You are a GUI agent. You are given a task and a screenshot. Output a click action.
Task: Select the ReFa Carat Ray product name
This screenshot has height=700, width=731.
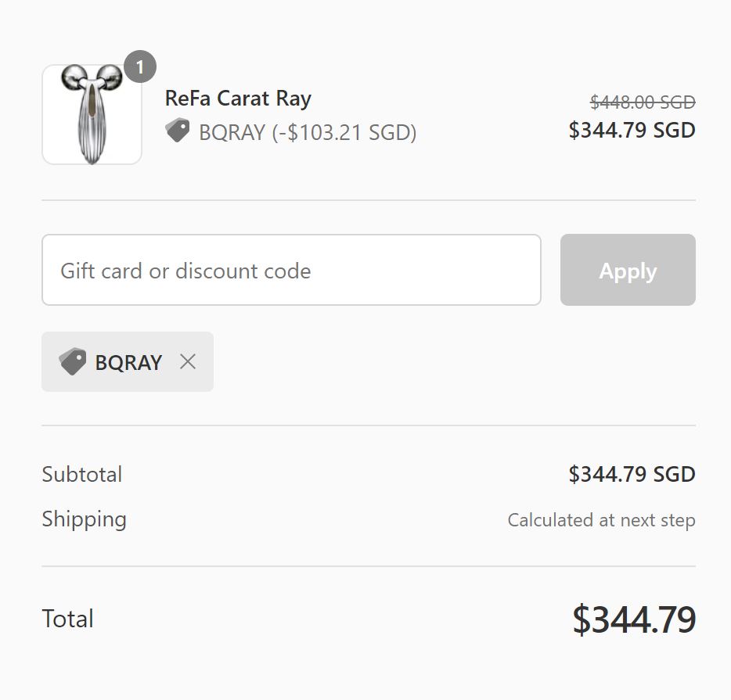pos(238,99)
